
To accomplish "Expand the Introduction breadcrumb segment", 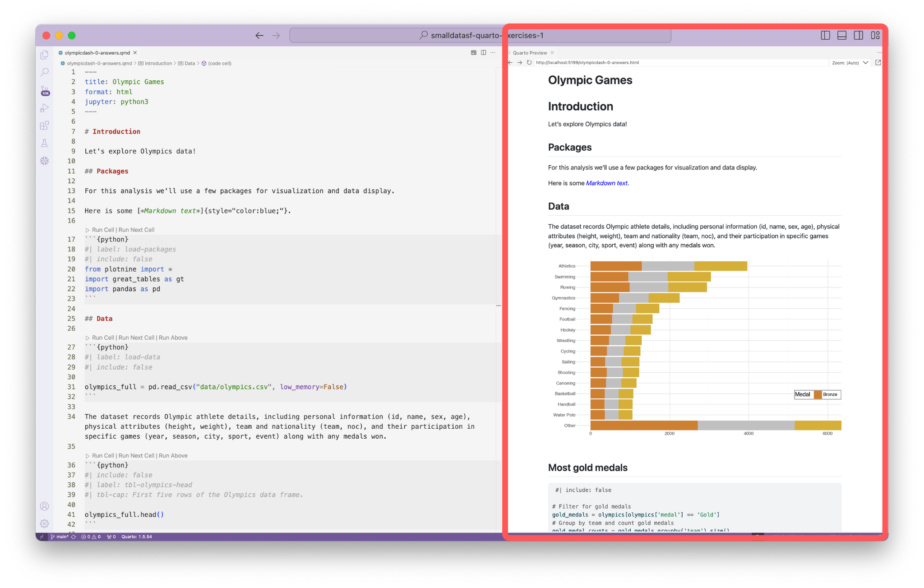I will [x=158, y=63].
